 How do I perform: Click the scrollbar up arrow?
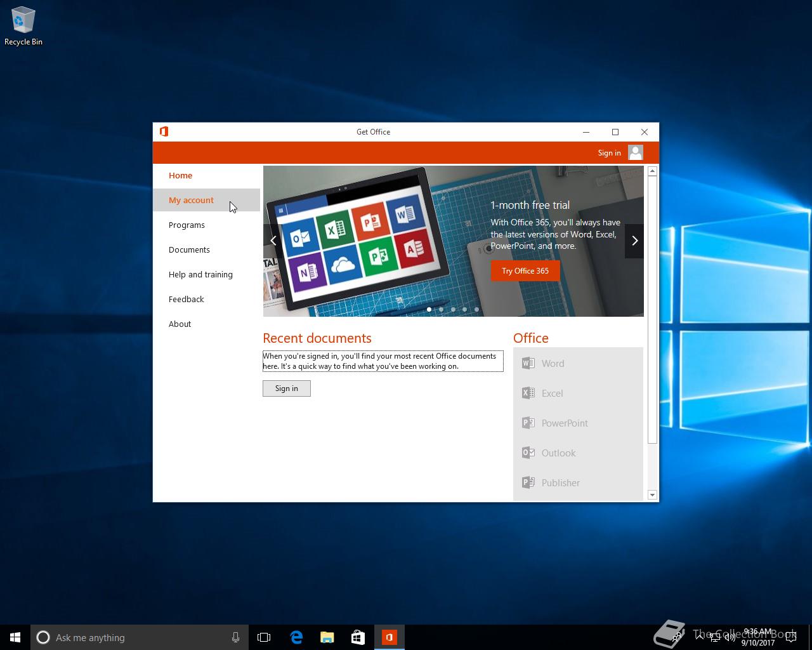pos(652,171)
